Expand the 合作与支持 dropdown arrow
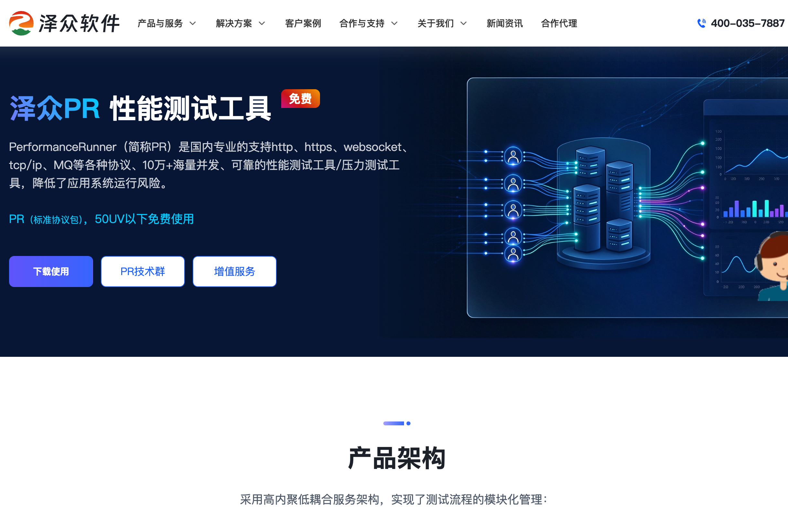This screenshot has height=532, width=788. [394, 23]
